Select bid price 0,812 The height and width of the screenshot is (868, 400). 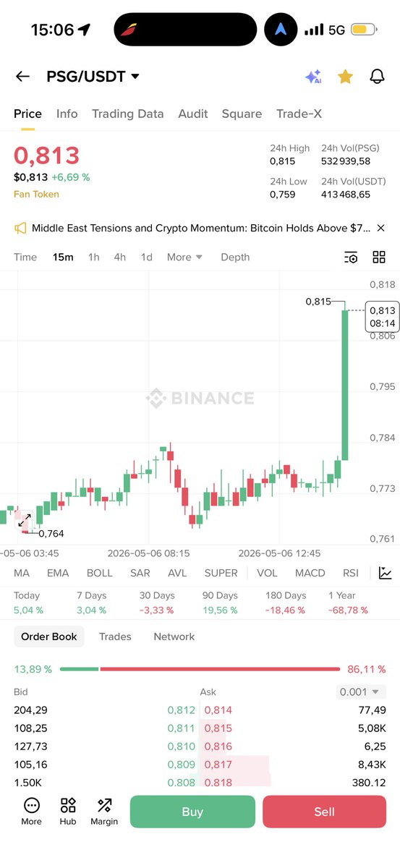pyautogui.click(x=182, y=710)
